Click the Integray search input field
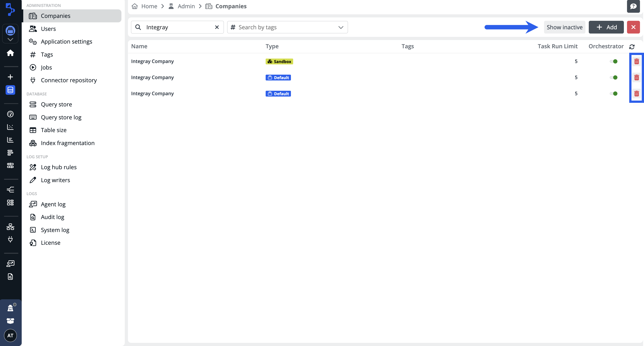 coord(178,27)
